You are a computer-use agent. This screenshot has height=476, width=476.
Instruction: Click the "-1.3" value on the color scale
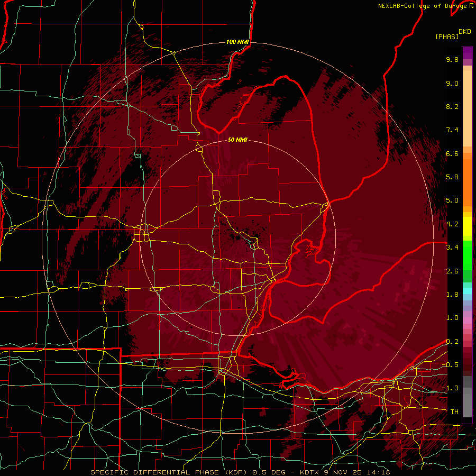[450, 388]
